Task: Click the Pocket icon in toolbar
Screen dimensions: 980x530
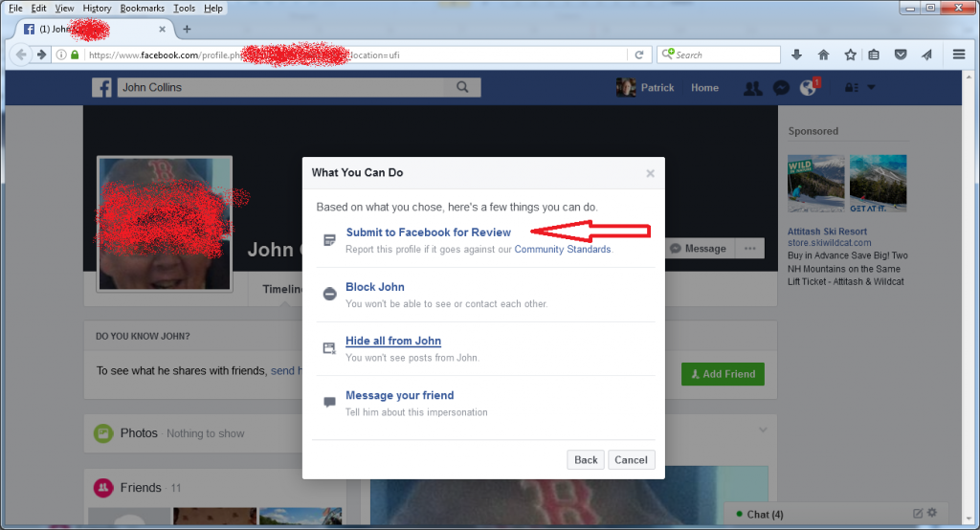Action: (900, 55)
